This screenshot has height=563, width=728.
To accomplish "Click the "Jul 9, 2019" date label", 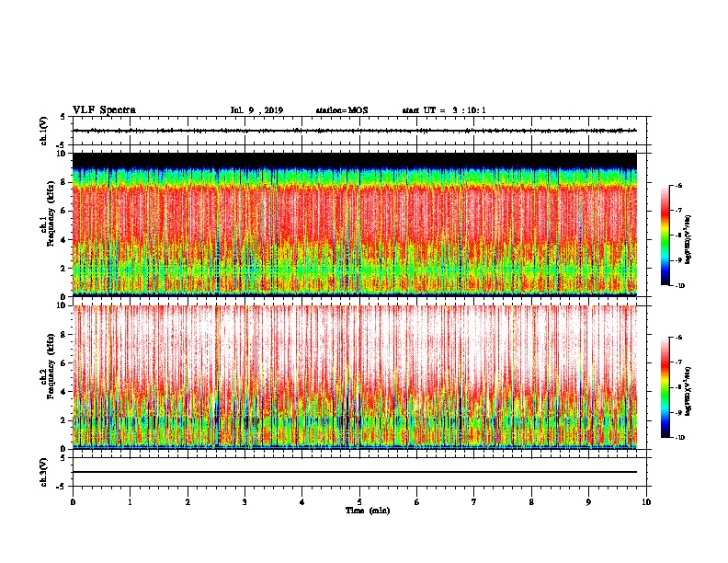I will coord(256,110).
